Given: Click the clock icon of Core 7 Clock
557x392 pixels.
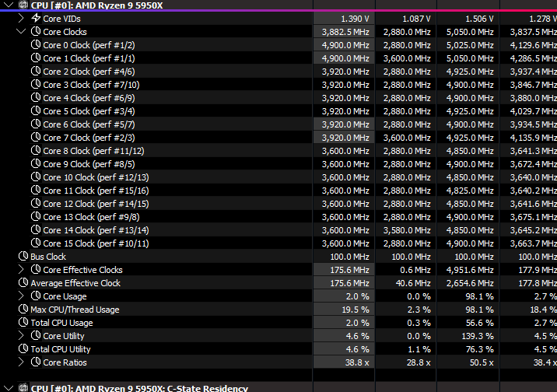Looking at the screenshot, I should click(36, 137).
